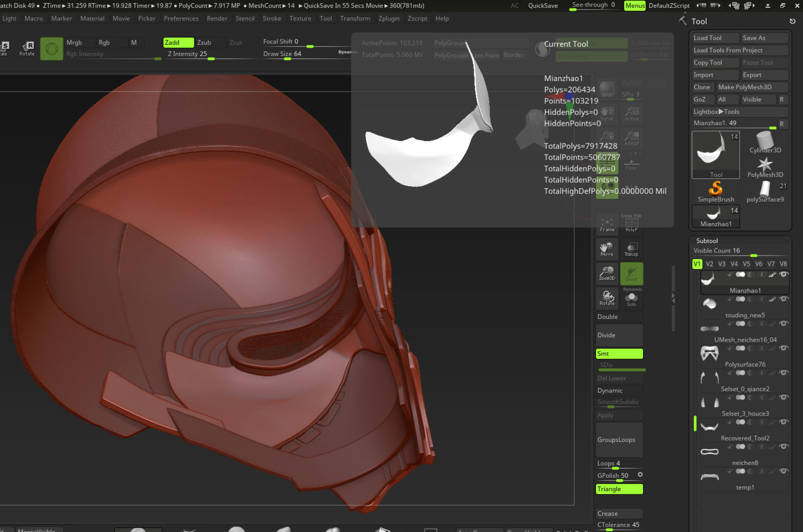Click the Load Tool button
The width and height of the screenshot is (803, 532).
(x=716, y=38)
